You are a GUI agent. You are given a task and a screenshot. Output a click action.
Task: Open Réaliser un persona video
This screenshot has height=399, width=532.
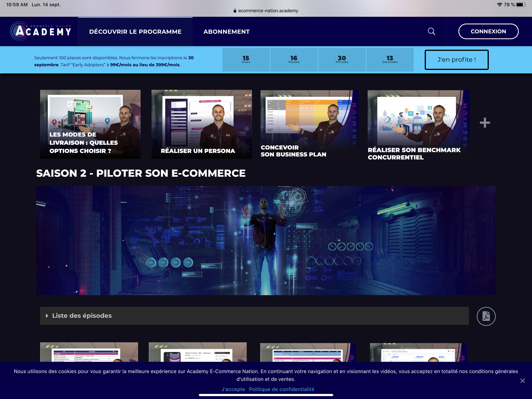click(202, 124)
